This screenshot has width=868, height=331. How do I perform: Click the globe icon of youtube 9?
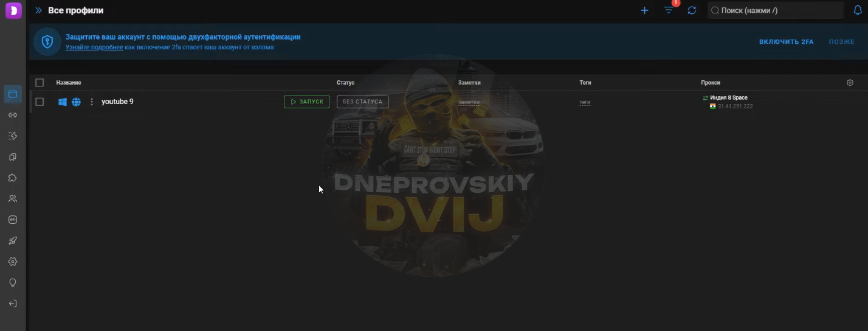(76, 102)
